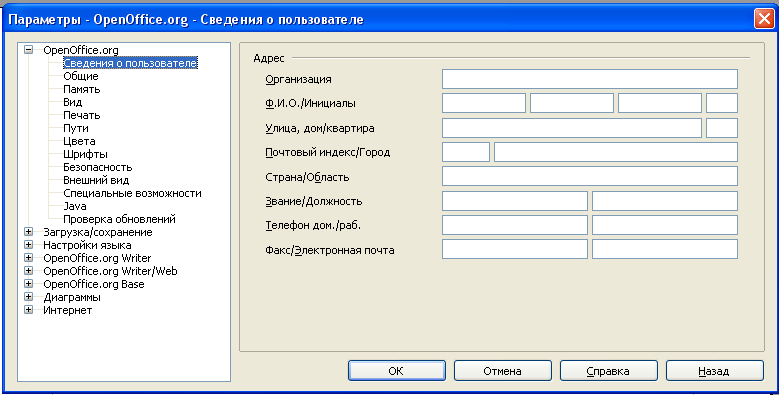Close the Параметры dialog window

click(763, 19)
